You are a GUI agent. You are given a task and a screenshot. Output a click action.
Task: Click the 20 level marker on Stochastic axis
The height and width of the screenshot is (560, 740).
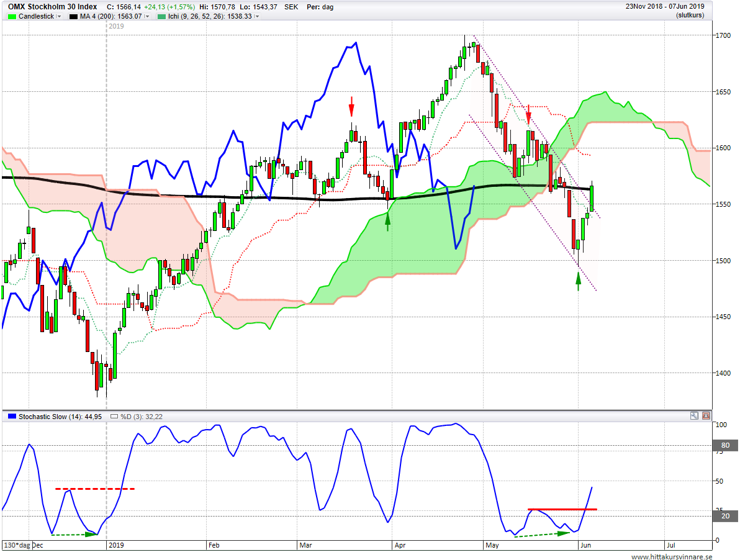725,516
